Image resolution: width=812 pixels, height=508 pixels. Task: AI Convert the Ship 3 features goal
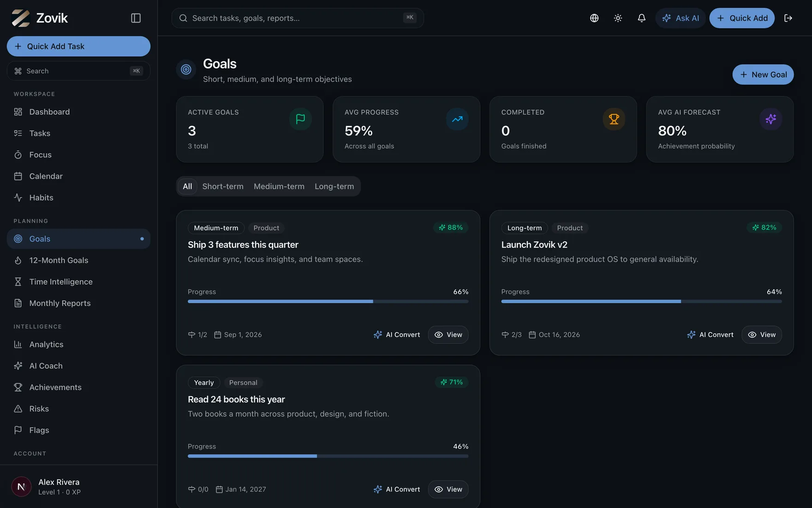point(397,335)
